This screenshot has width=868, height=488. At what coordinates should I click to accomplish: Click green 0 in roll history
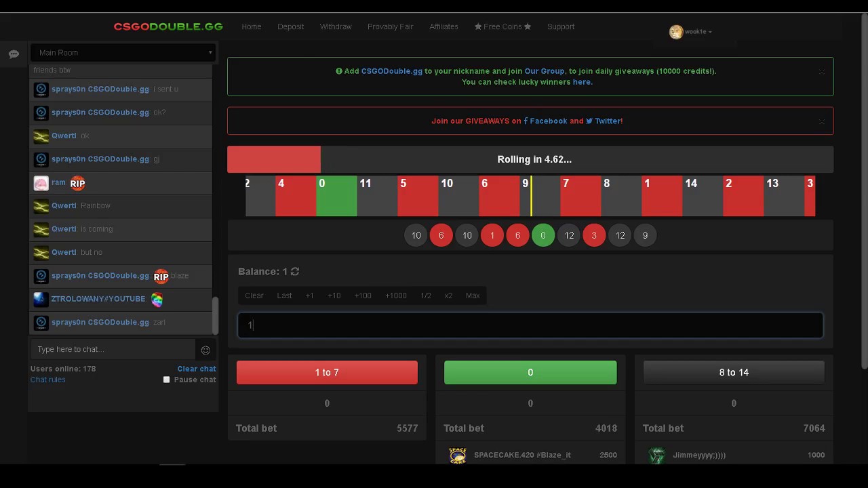[542, 235]
